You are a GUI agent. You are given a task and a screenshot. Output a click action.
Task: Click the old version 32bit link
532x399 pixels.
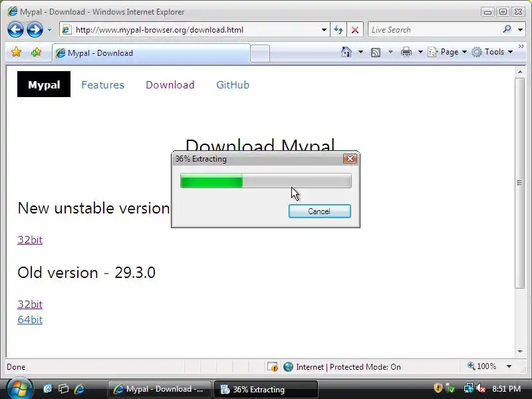pos(30,305)
